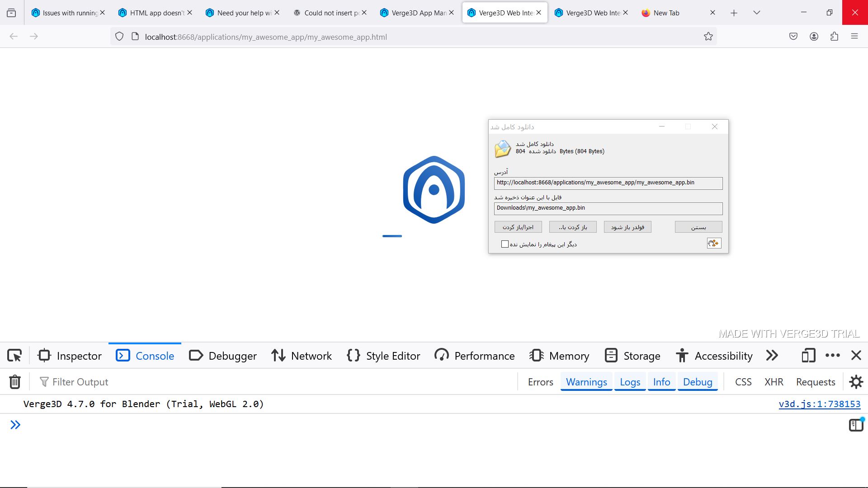
Task: Close the New Tab tab
Action: [x=712, y=13]
